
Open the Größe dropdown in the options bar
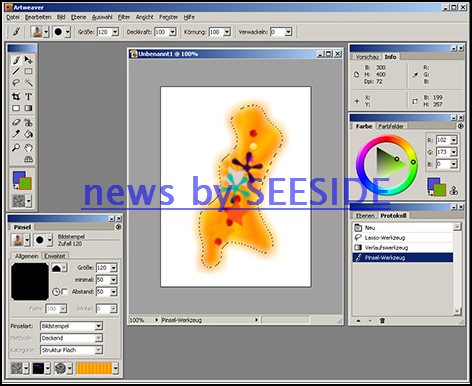pos(115,32)
